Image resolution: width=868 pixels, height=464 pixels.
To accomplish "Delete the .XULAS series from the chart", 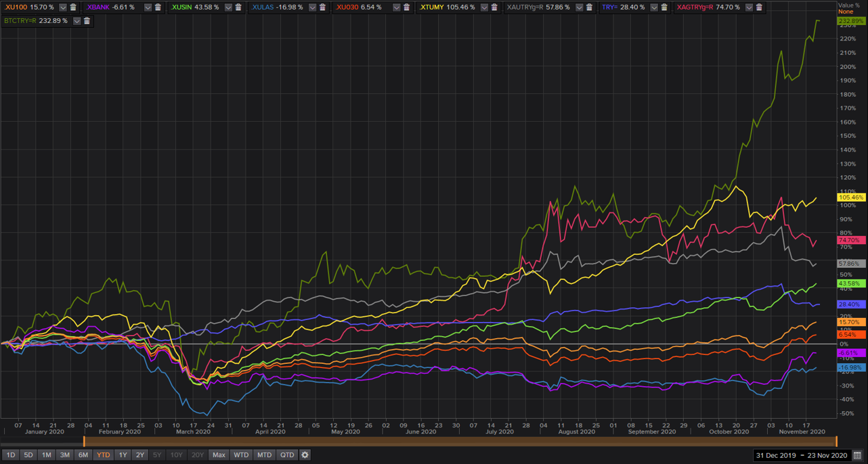I will [323, 7].
